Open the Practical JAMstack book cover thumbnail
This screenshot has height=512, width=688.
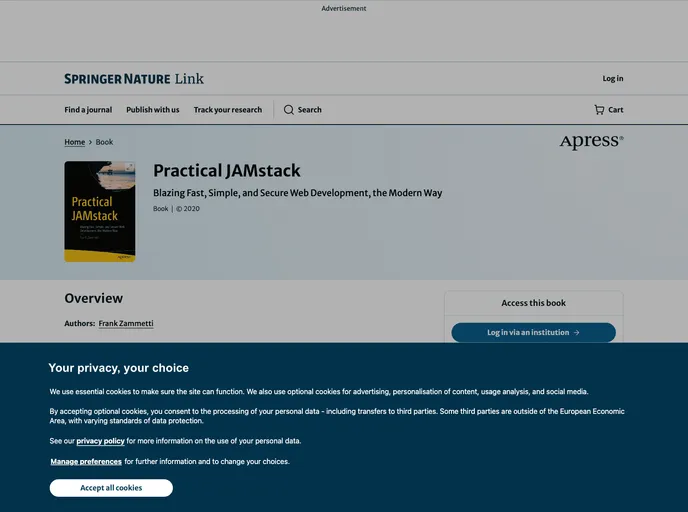pos(100,211)
